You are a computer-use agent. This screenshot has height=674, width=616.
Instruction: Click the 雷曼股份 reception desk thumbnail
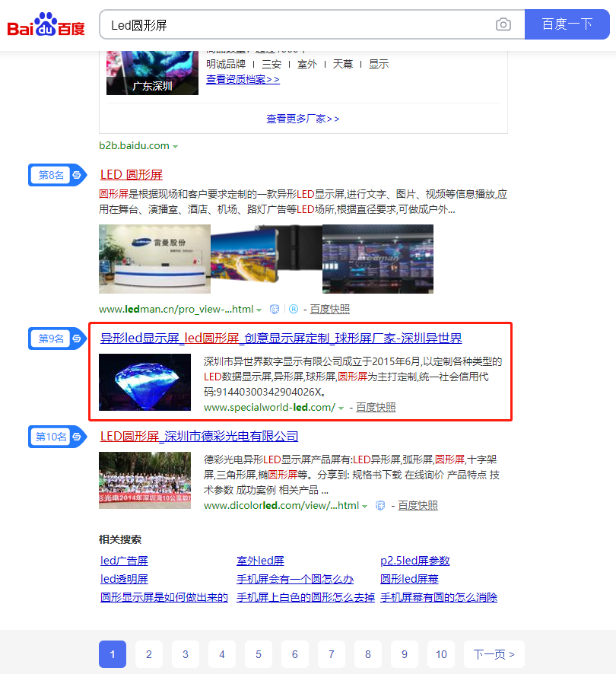(154, 259)
